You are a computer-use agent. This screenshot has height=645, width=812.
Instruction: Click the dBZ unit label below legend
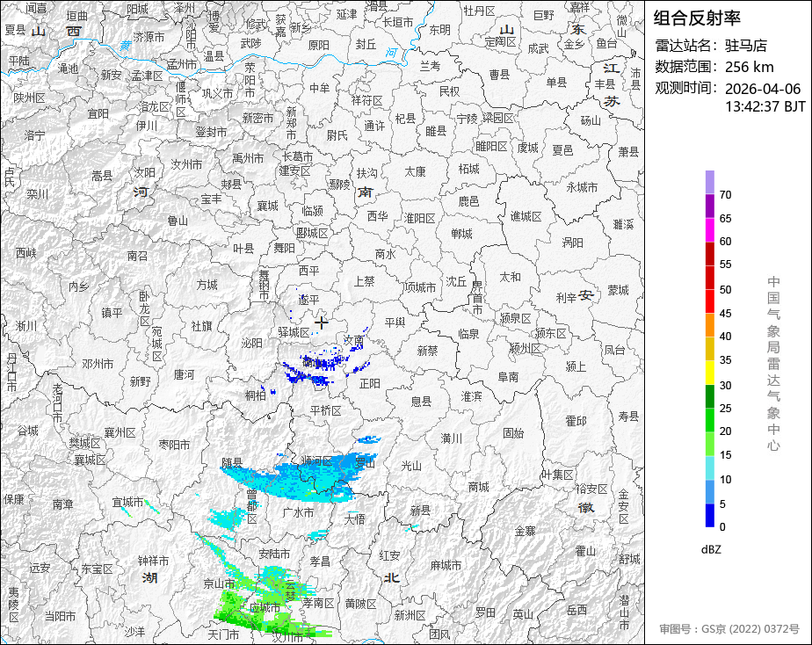tap(710, 549)
